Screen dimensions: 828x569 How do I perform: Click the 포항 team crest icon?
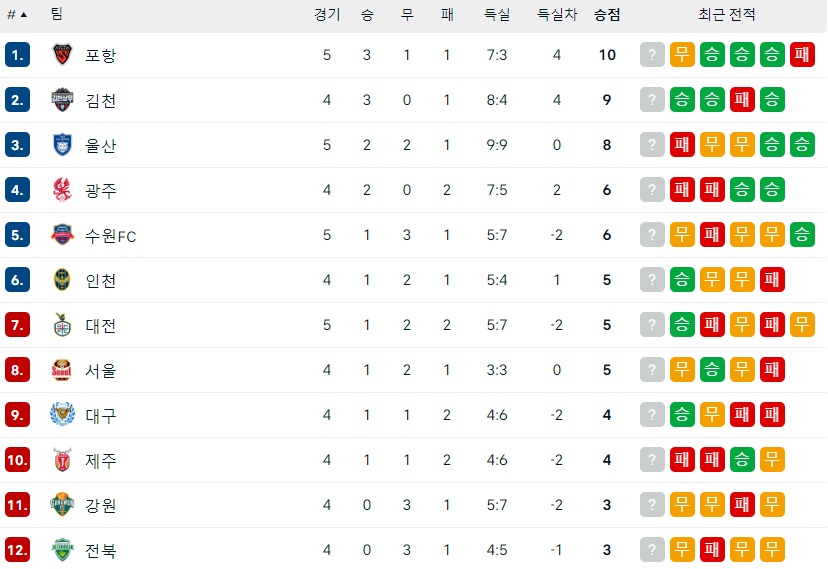(63, 55)
